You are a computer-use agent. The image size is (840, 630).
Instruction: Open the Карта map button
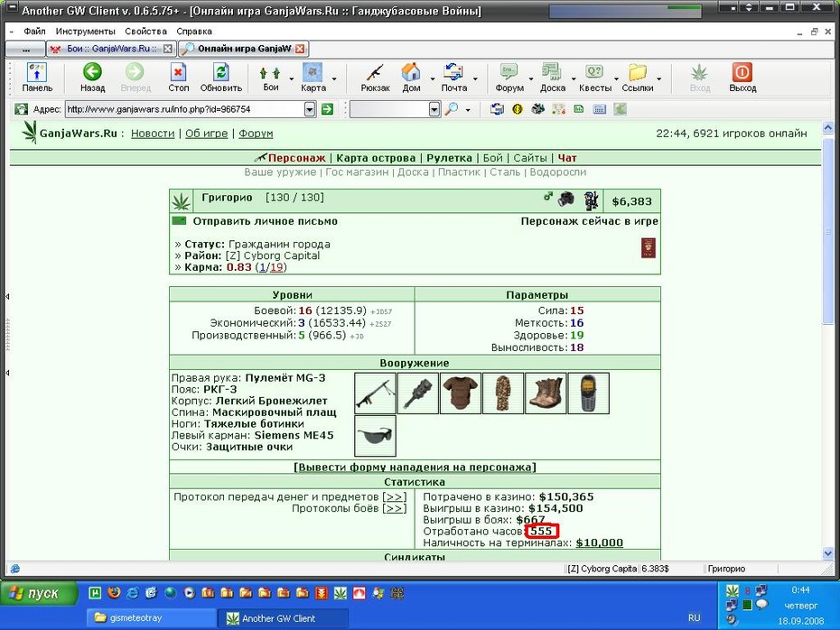(313, 78)
